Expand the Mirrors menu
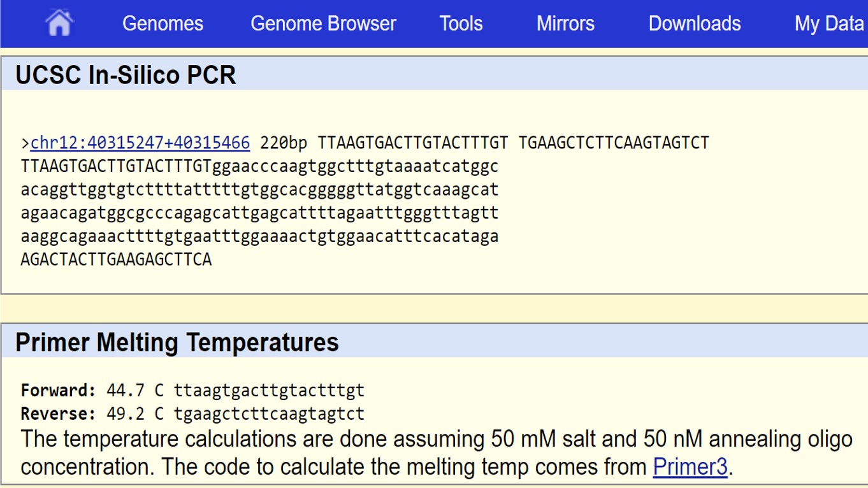The width and height of the screenshot is (868, 488). tap(565, 24)
